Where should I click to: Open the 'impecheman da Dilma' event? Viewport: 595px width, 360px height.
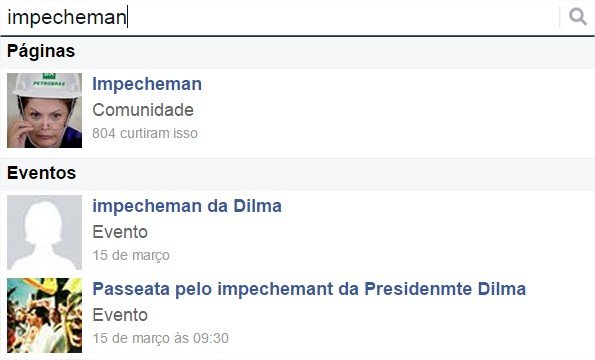click(187, 206)
